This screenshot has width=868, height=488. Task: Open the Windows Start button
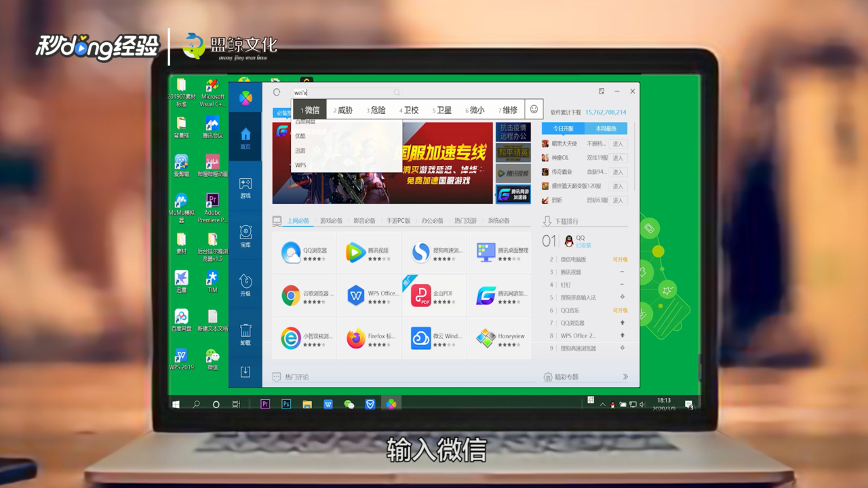pos(176,404)
